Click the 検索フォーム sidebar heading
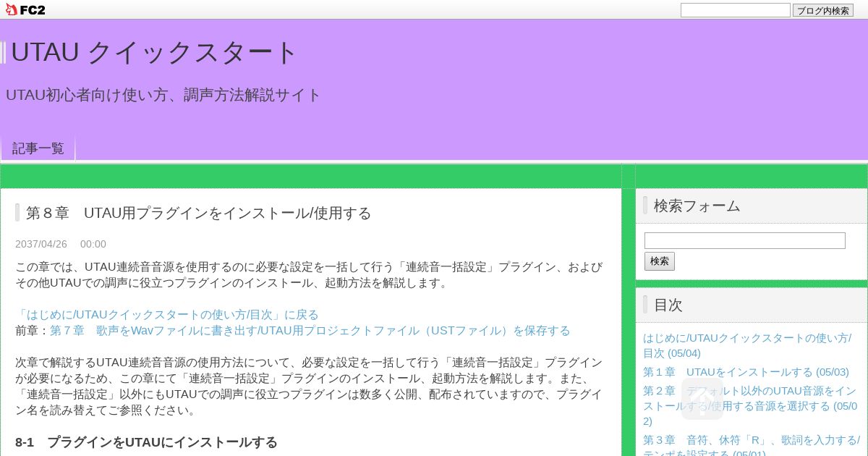 point(697,206)
